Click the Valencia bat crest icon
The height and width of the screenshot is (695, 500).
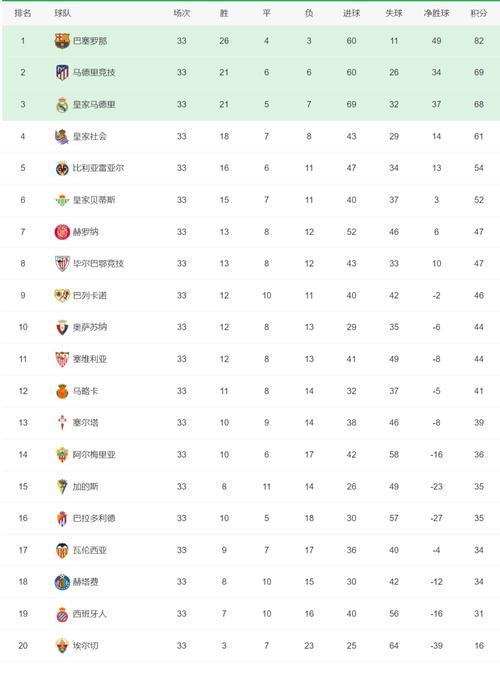pyautogui.click(x=62, y=550)
